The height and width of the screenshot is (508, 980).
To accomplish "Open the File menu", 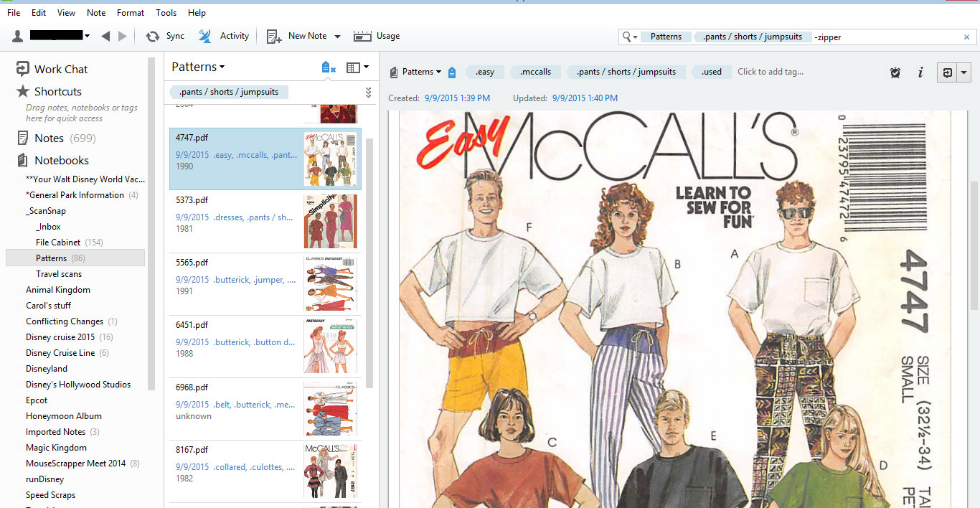I will [14, 13].
